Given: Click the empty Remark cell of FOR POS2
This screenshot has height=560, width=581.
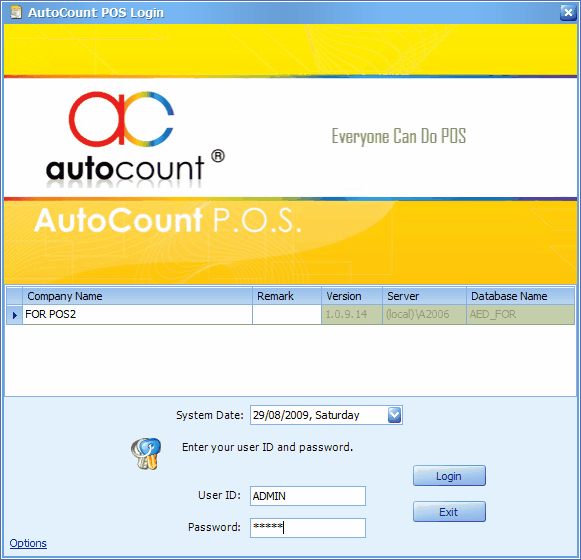Looking at the screenshot, I should point(287,315).
